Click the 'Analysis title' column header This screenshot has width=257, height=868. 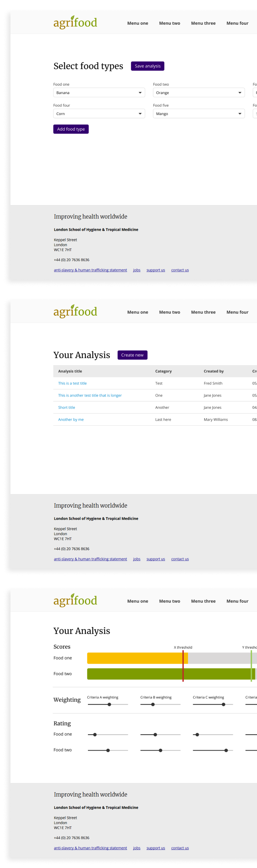point(70,371)
